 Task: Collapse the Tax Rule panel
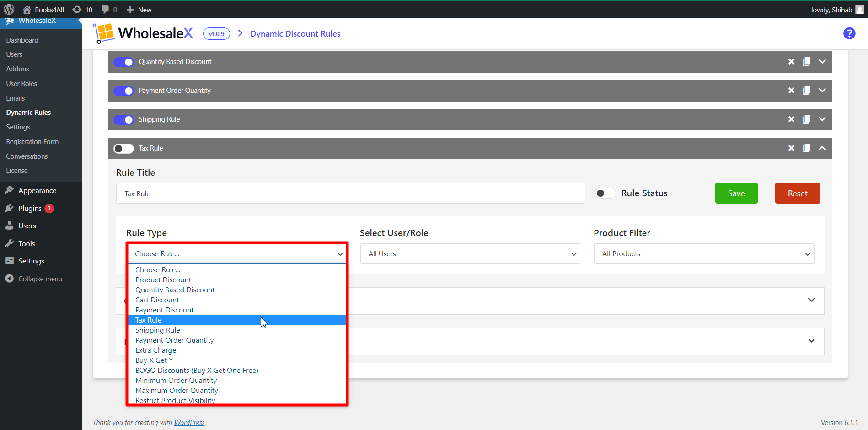[x=822, y=148]
